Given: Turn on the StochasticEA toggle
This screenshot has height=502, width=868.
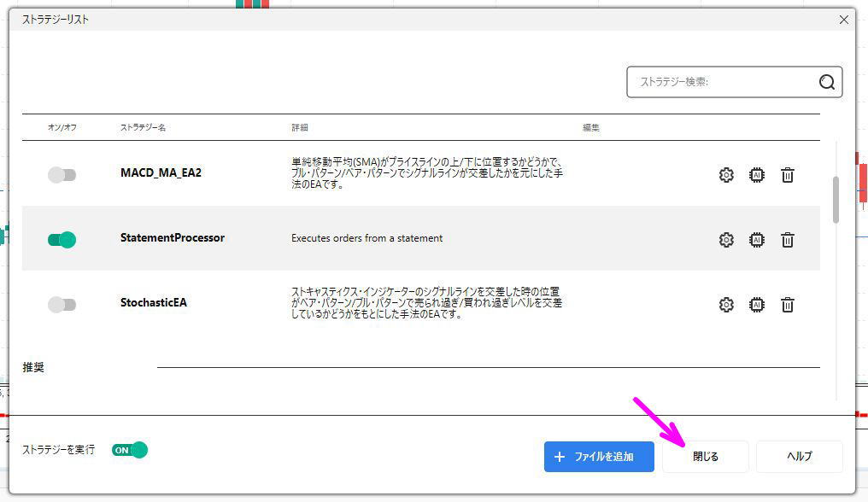Looking at the screenshot, I should tap(61, 305).
